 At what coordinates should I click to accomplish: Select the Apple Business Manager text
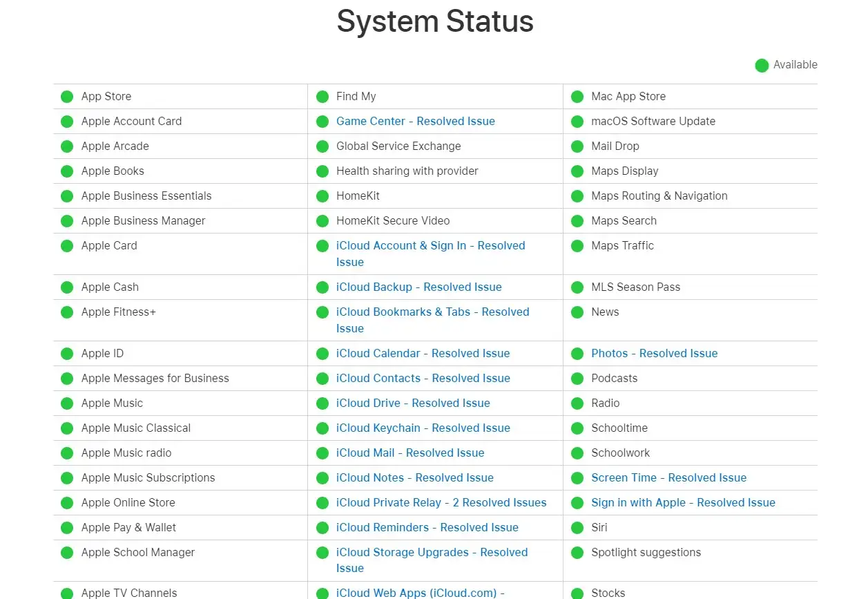coord(144,220)
